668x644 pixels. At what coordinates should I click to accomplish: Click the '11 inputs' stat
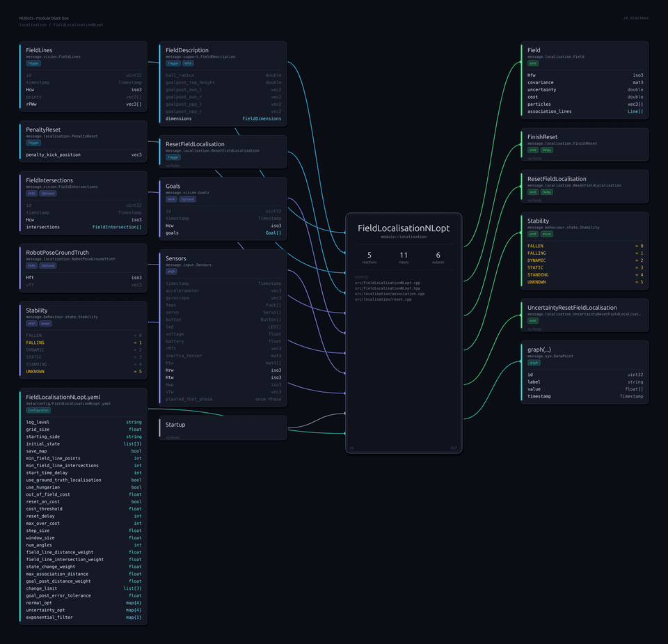coord(404,258)
